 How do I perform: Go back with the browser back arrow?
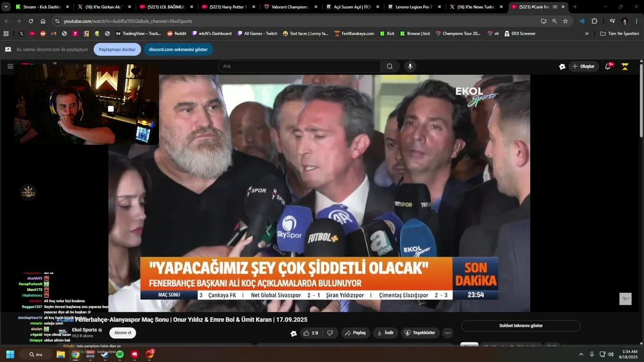7,21
